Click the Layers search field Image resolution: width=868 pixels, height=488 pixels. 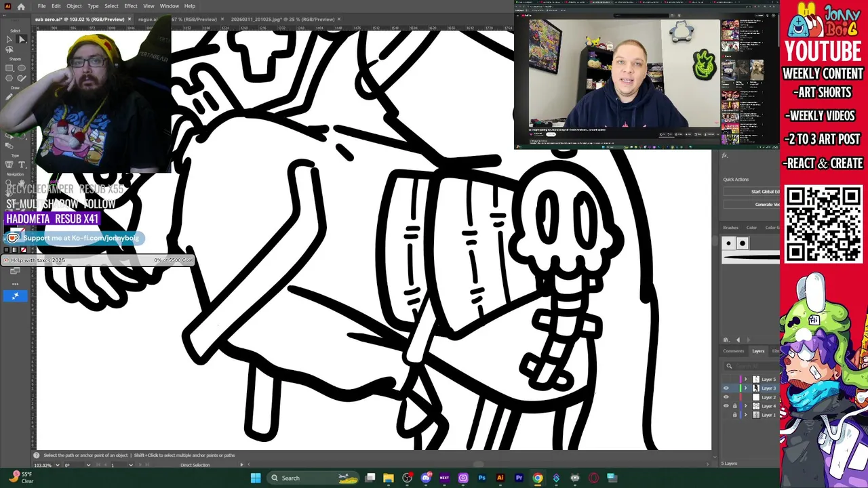coord(751,366)
